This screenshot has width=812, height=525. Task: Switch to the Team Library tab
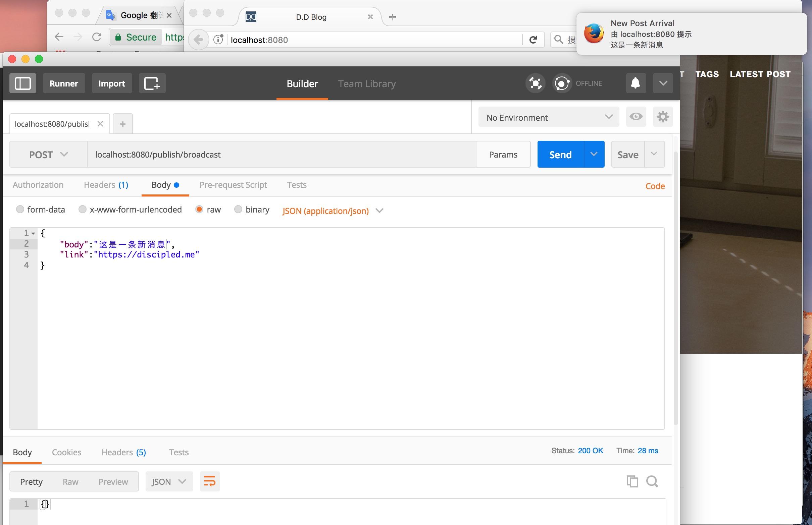(x=366, y=83)
